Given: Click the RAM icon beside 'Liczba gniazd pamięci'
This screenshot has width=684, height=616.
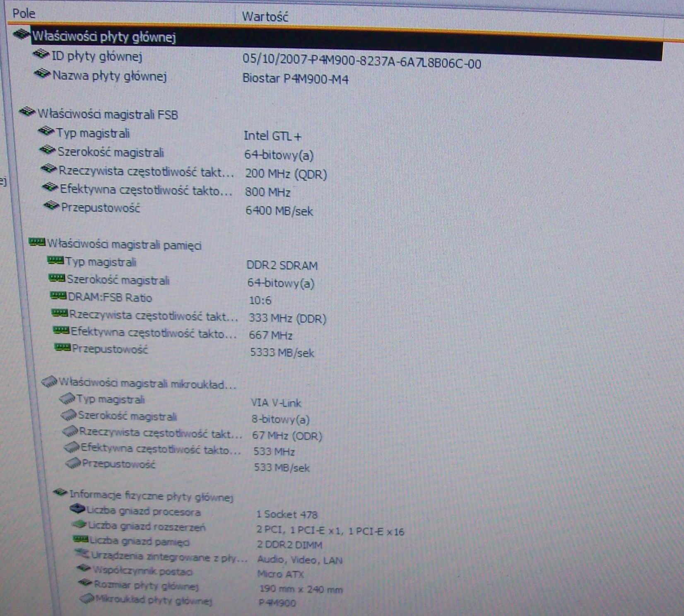Looking at the screenshot, I should 81,539.
